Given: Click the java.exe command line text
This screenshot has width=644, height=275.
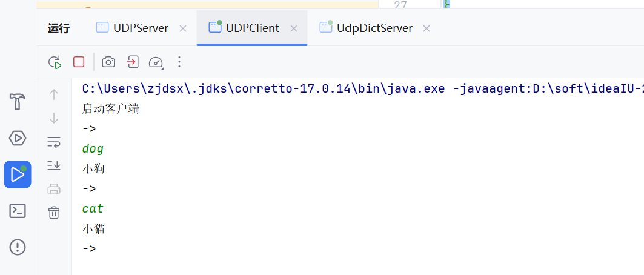Looking at the screenshot, I should [x=363, y=88].
